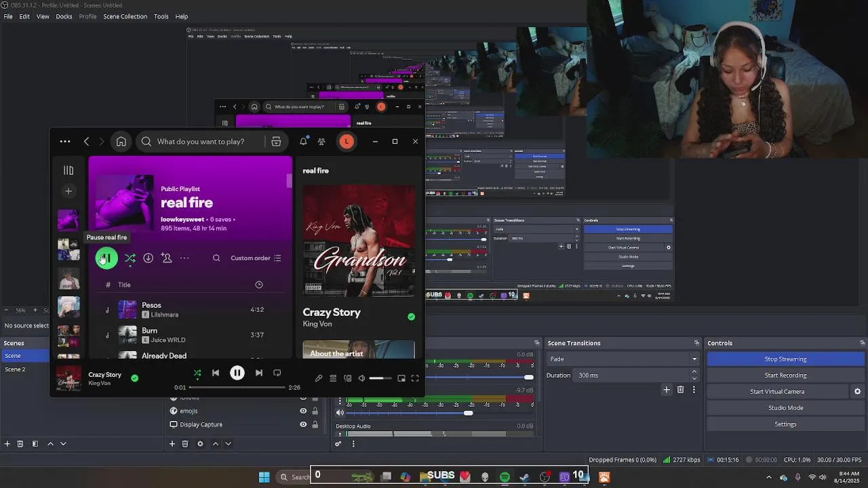Viewport: 868px width, 488px height.
Task: Open Spotify Browse icon in search bar
Action: coord(276,142)
